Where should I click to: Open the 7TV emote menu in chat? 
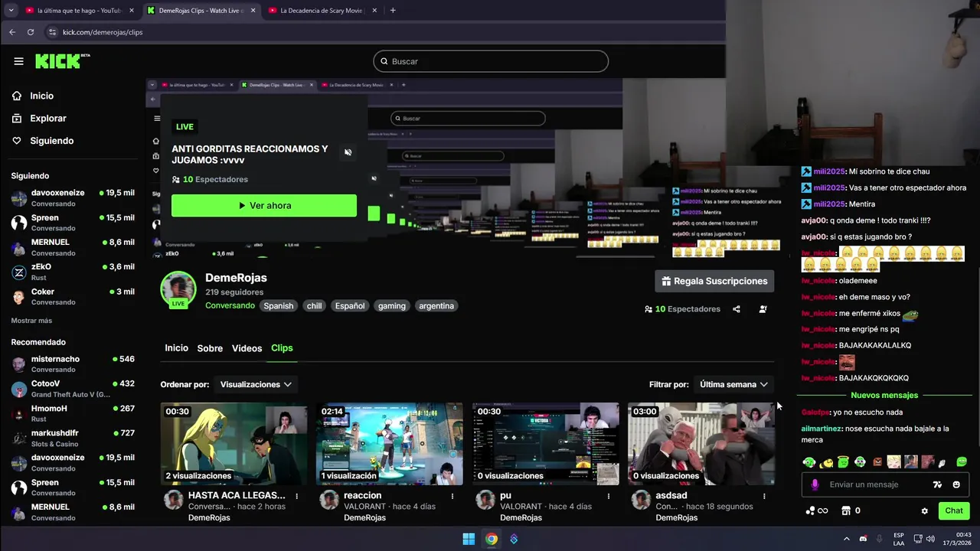coord(937,484)
